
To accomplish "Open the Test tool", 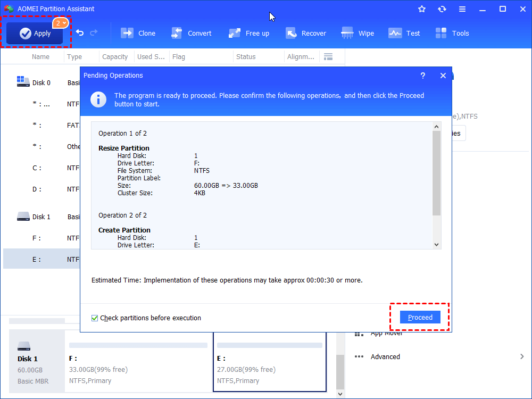I will [x=404, y=33].
